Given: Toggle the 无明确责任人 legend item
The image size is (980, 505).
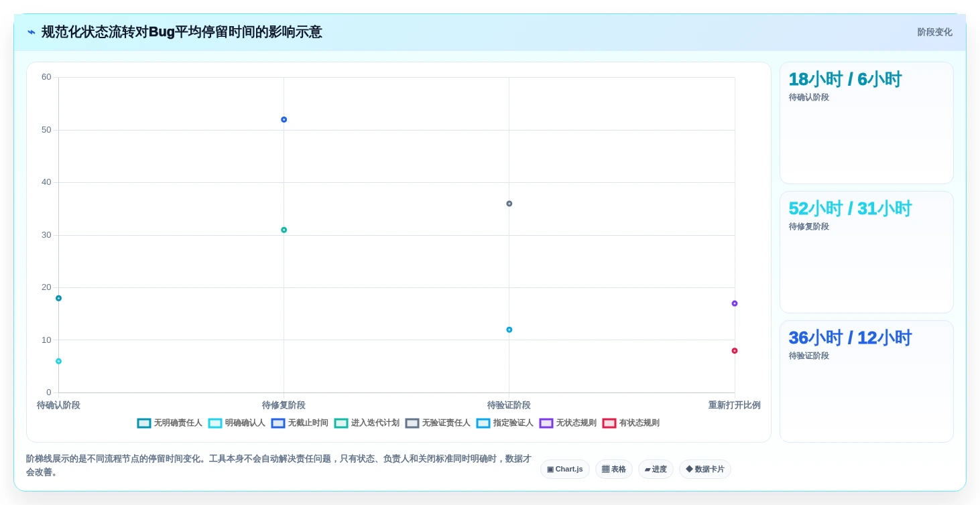Looking at the screenshot, I should pos(170,423).
